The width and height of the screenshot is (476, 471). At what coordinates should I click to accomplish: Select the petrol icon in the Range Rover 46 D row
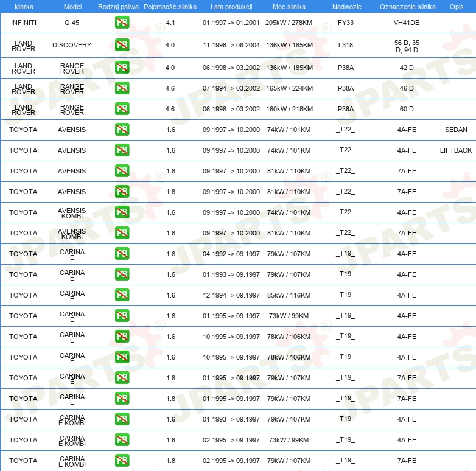point(122,88)
